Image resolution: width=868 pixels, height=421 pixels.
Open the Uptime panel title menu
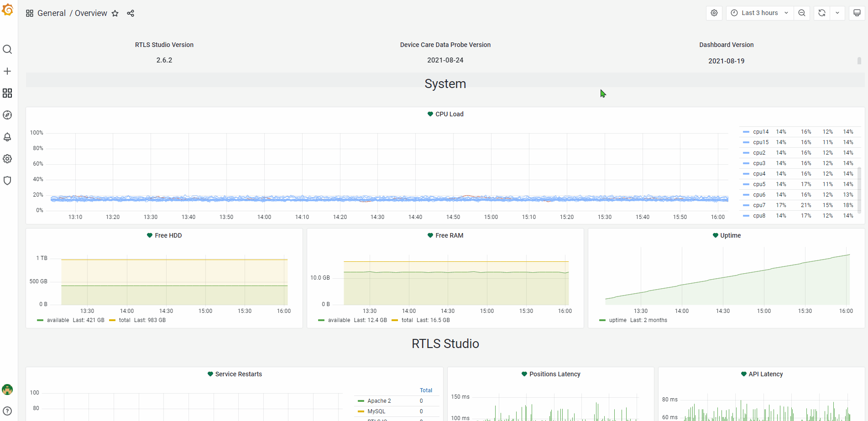[730, 235]
